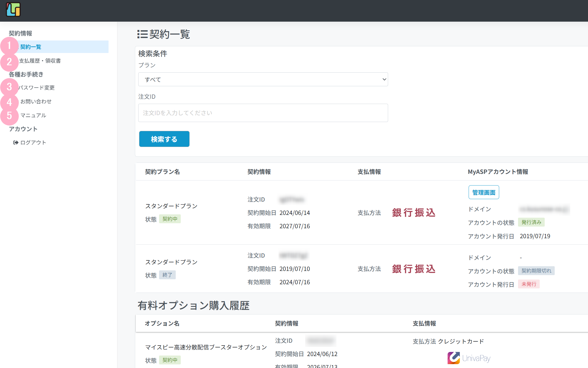Click the 未発行 badge
This screenshot has height=368, width=588.
(529, 284)
